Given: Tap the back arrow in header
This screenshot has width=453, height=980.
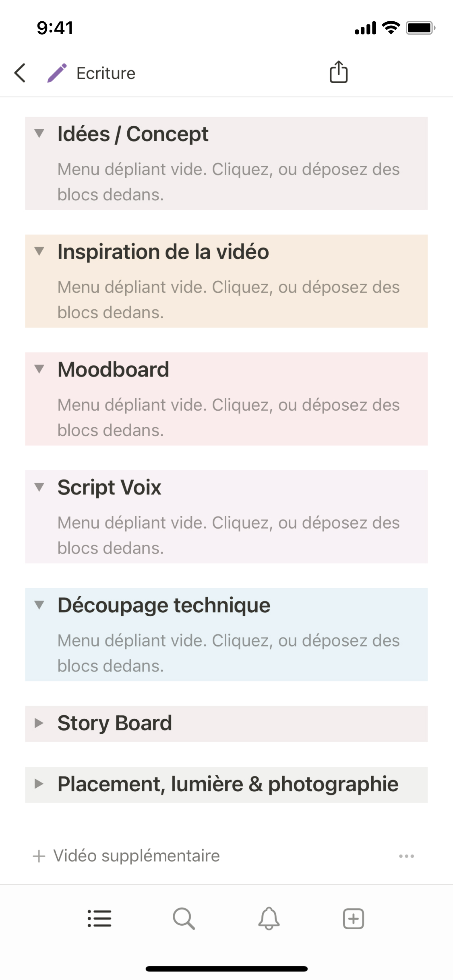Looking at the screenshot, I should point(20,73).
